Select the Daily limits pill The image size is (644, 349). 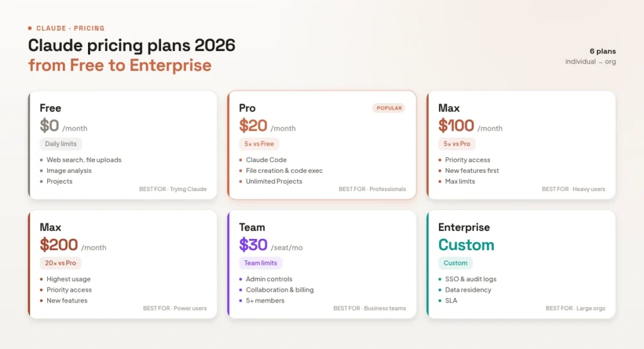[x=61, y=144]
